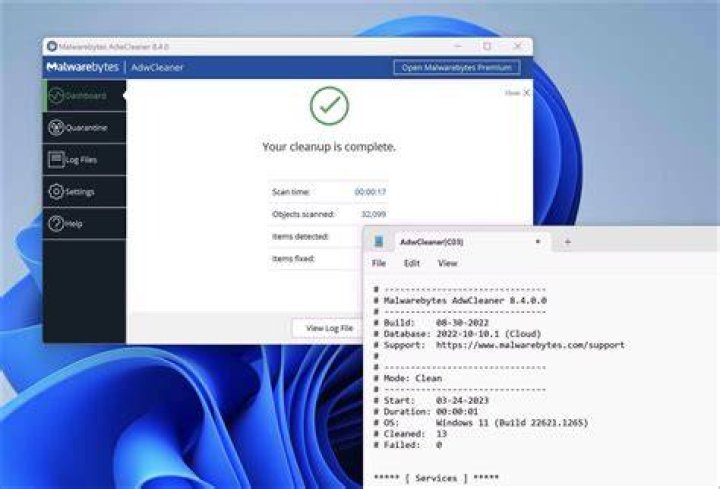Click the Malwarebytes AdwCleaner 8.4.0.0 log line

click(x=460, y=301)
